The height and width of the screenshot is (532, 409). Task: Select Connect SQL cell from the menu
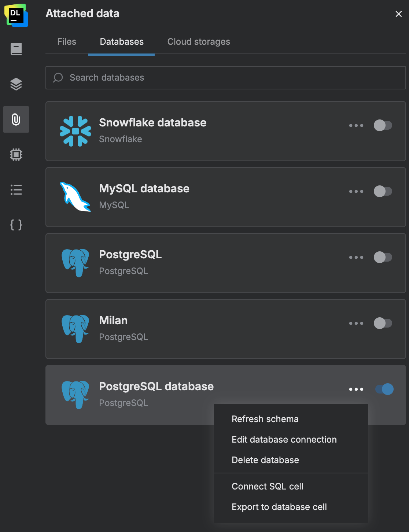coord(267,486)
